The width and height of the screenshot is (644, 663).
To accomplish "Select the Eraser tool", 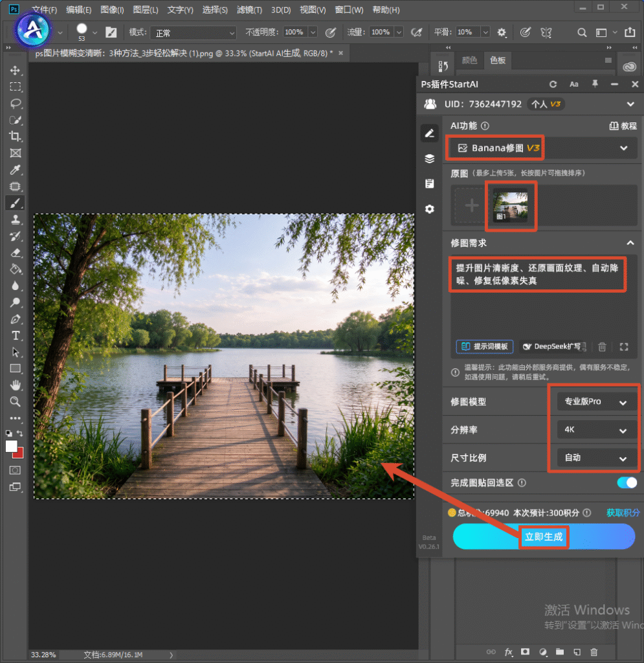I will tap(16, 253).
